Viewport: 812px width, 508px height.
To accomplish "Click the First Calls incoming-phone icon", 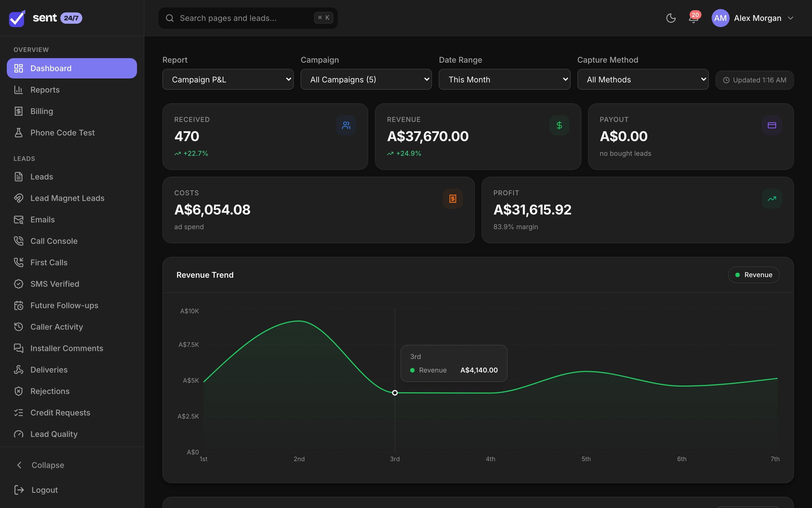I will pyautogui.click(x=19, y=262).
